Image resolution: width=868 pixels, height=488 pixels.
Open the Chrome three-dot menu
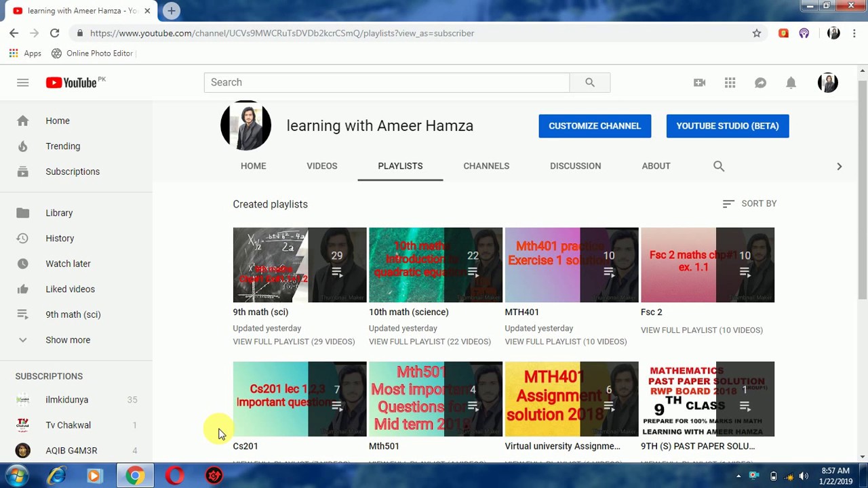[x=854, y=33]
